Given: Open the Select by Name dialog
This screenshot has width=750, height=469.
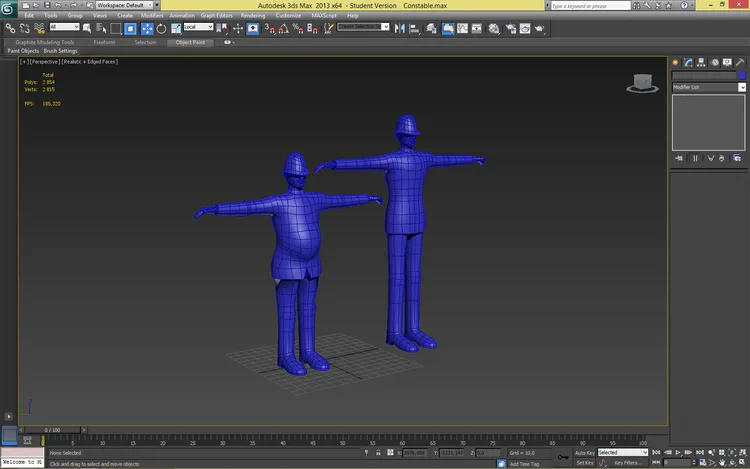Looking at the screenshot, I should pos(101,29).
